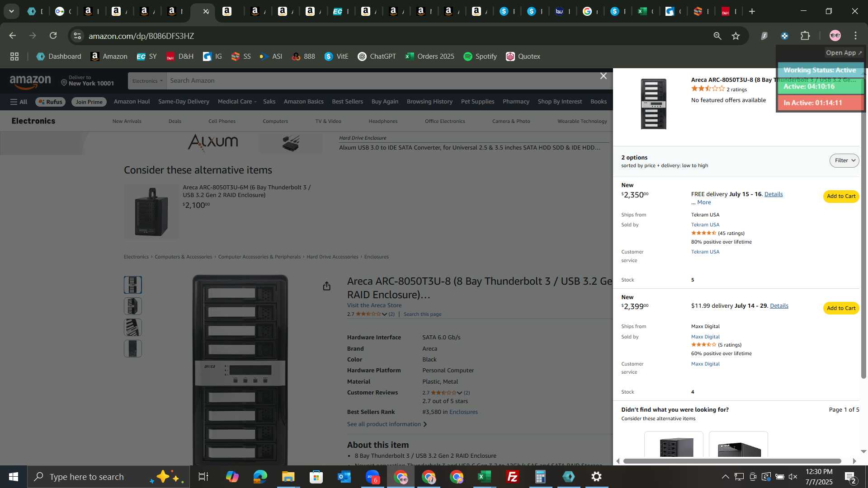
Task: Expand More delivery info for Tekram offer
Action: tap(704, 202)
